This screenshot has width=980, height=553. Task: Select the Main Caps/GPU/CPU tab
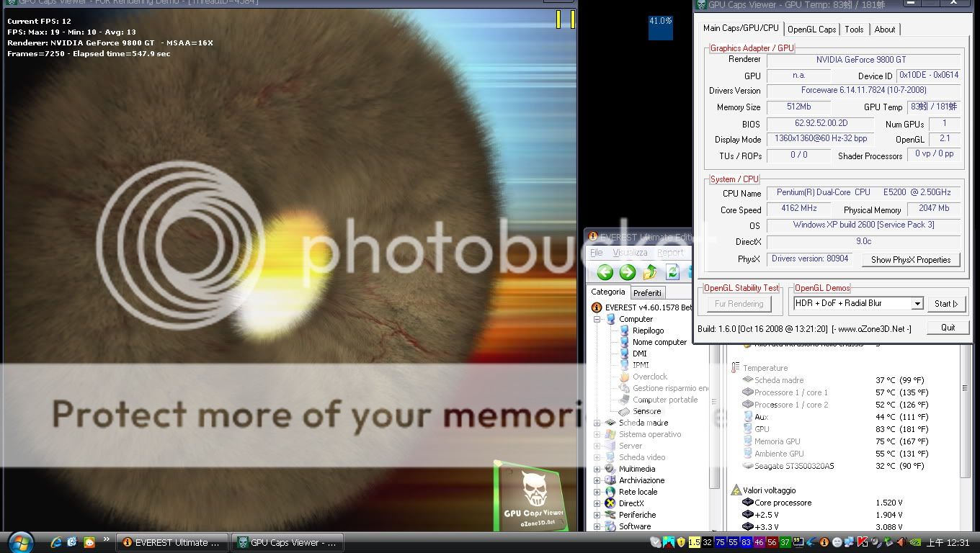pyautogui.click(x=741, y=28)
